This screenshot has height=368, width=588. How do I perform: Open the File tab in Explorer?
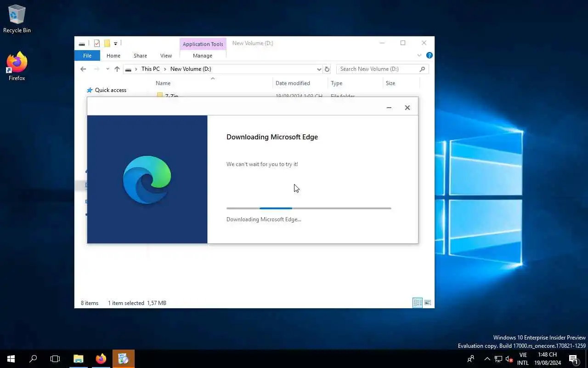(87, 56)
